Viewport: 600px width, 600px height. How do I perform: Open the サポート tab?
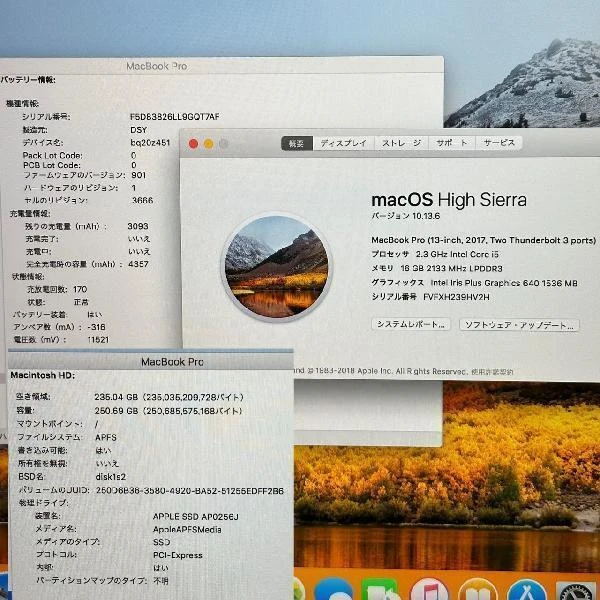pyautogui.click(x=452, y=143)
